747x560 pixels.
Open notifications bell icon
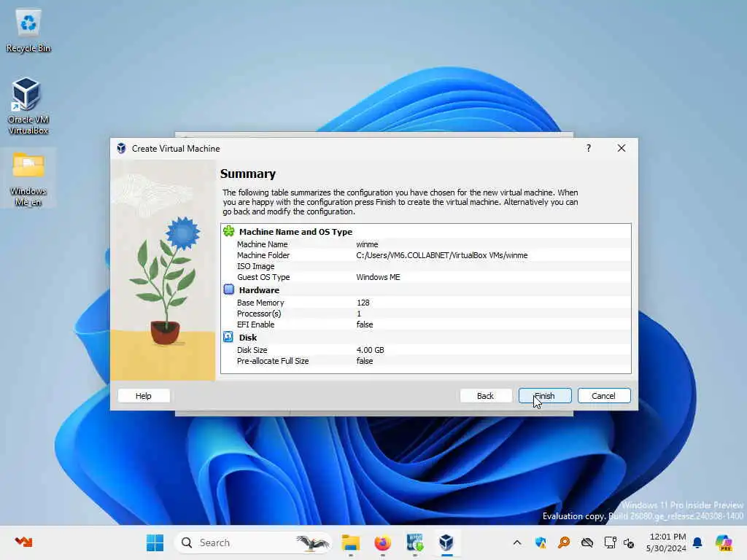[x=697, y=542]
